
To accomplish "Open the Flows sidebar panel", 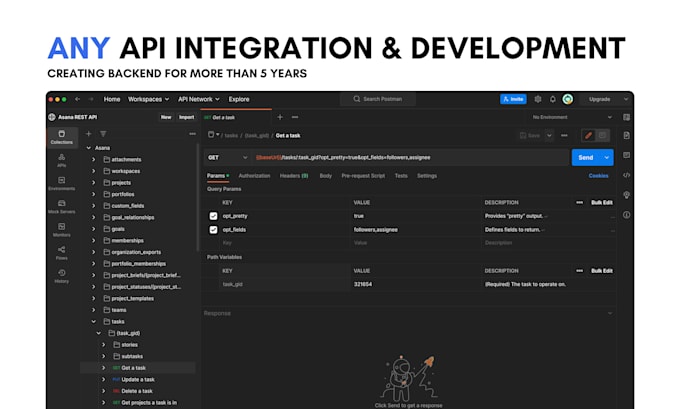I will click(x=62, y=253).
